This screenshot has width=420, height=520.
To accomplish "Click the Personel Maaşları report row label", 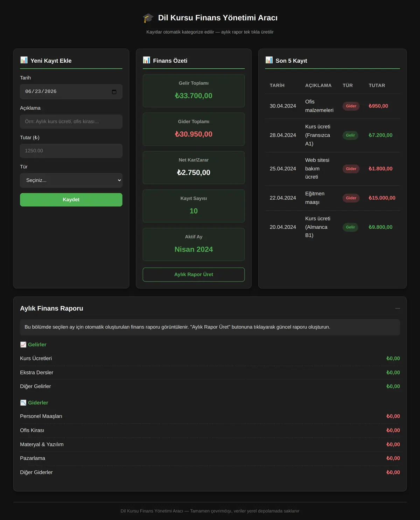I will pyautogui.click(x=41, y=416).
